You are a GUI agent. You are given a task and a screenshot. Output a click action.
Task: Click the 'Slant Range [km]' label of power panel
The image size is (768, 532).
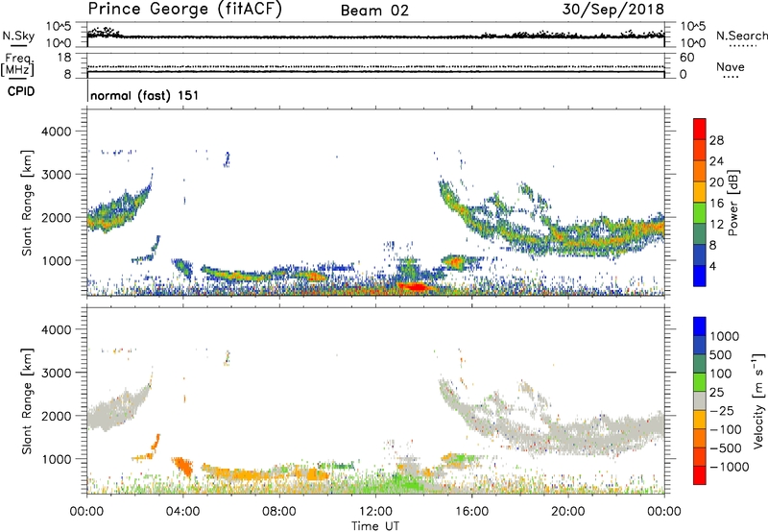coord(27,203)
